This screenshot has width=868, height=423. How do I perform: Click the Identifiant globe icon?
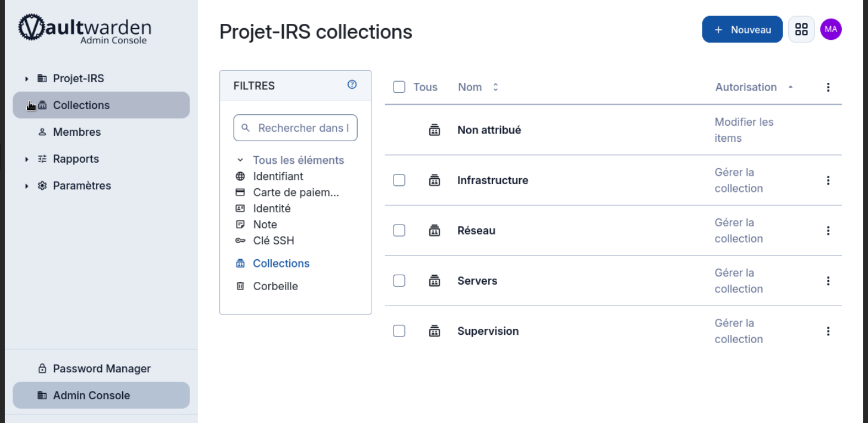(x=240, y=176)
